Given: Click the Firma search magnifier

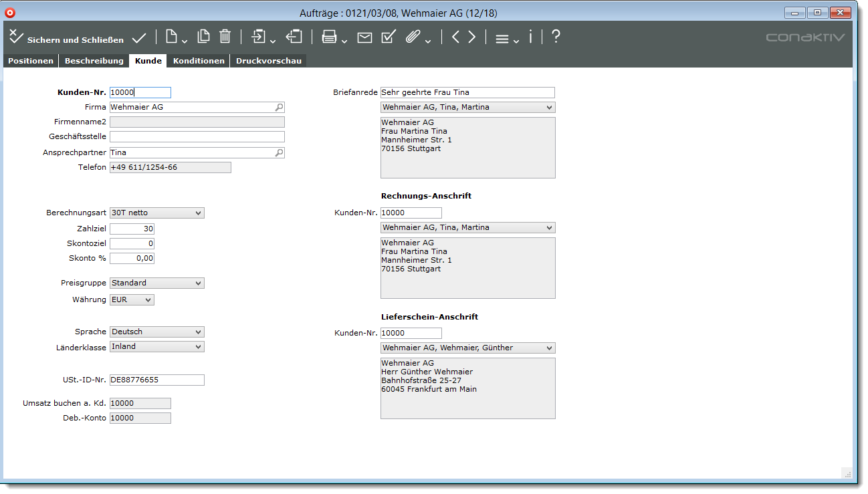Looking at the screenshot, I should (x=280, y=107).
